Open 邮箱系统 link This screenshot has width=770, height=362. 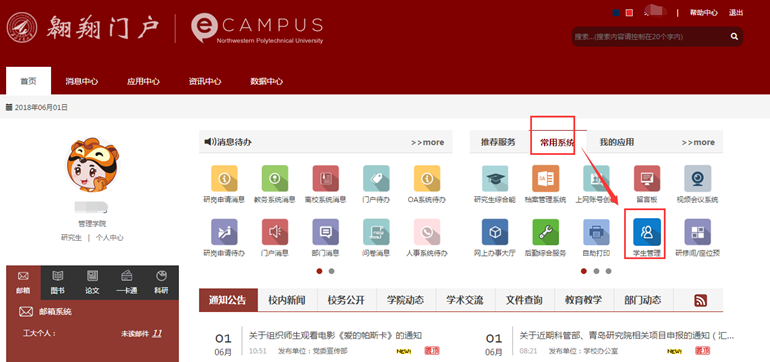(x=55, y=312)
